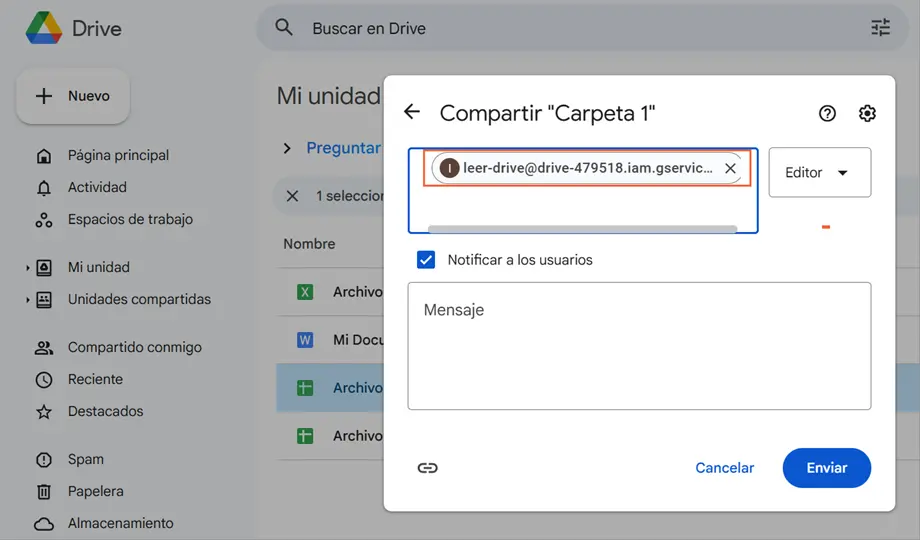Screen dimensions: 920x540
Task: Click the Mensaje text area
Action: (640, 346)
